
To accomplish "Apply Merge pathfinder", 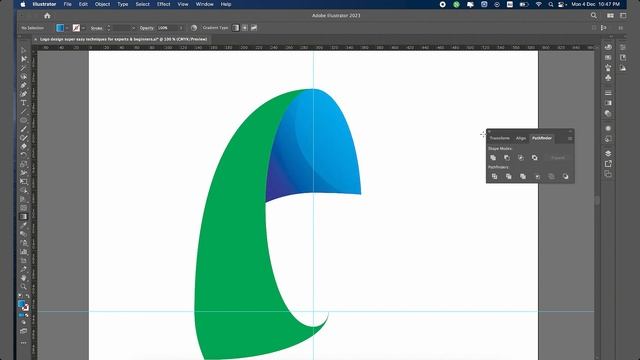I will pos(523,176).
